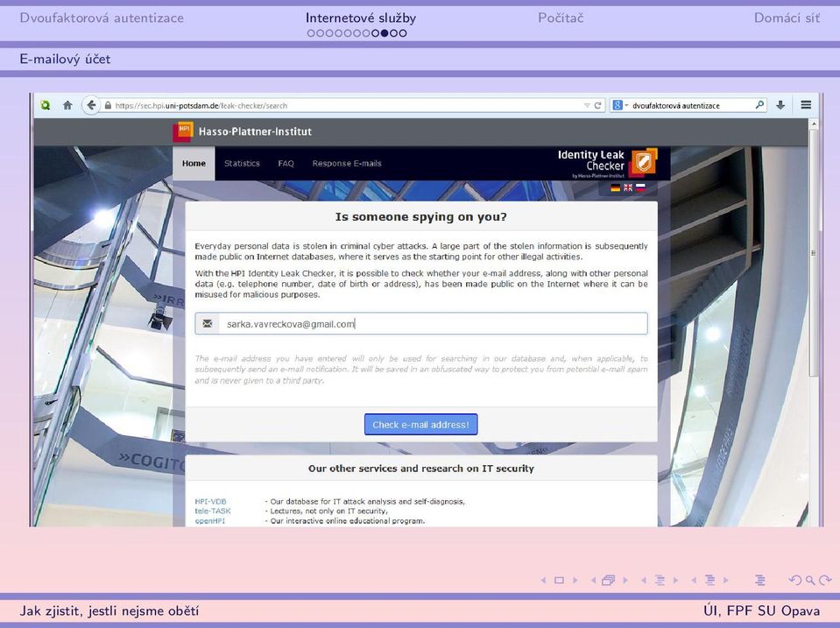This screenshot has width=840, height=628.
Task: Click the browser home icon
Action: (67, 105)
